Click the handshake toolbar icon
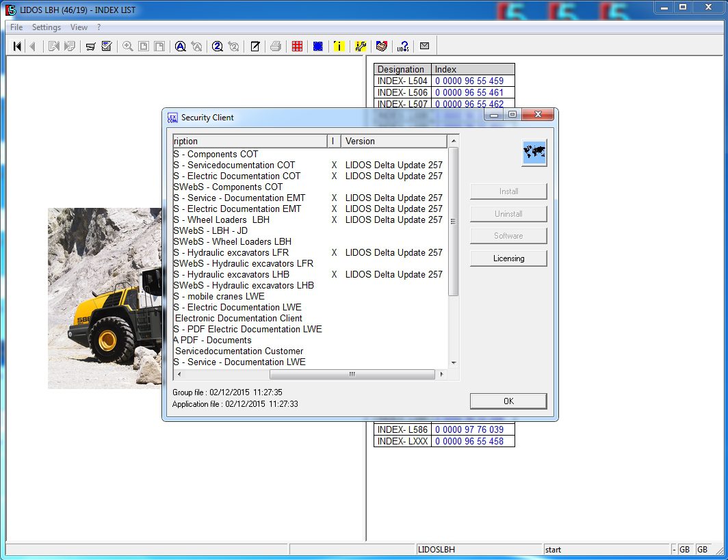The height and width of the screenshot is (560, 728). (x=382, y=46)
